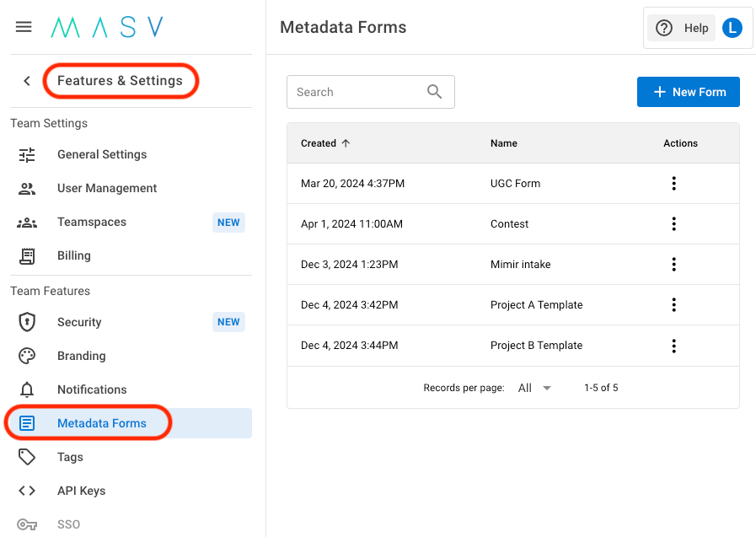Viewport: 756px width, 537px height.
Task: Click the Help button label
Action: click(x=696, y=28)
